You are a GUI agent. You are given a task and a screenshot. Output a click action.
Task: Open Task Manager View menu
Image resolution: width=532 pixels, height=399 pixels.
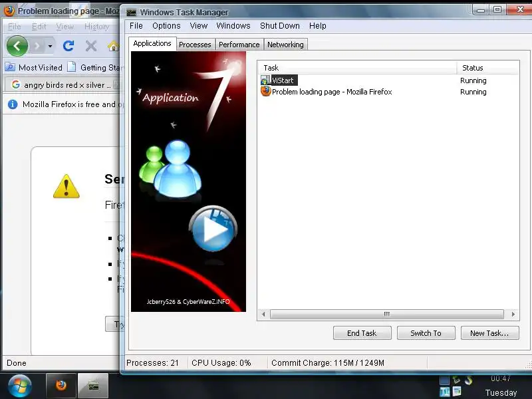198,26
